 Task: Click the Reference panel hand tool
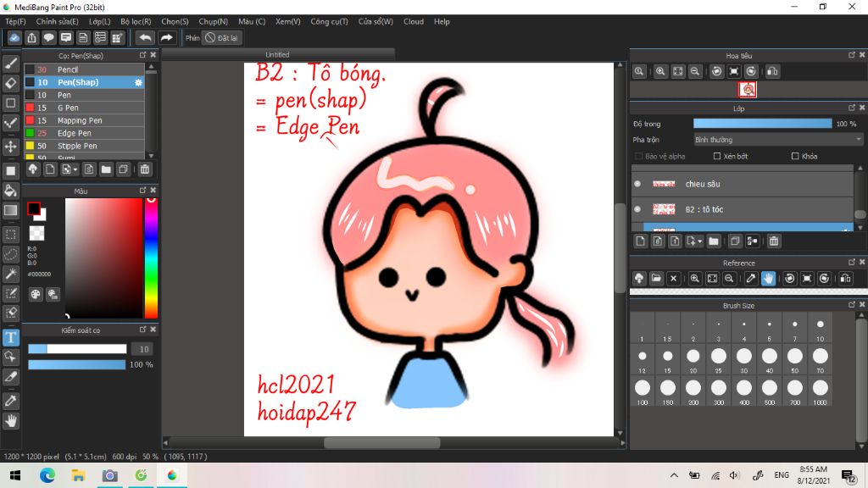pyautogui.click(x=768, y=278)
